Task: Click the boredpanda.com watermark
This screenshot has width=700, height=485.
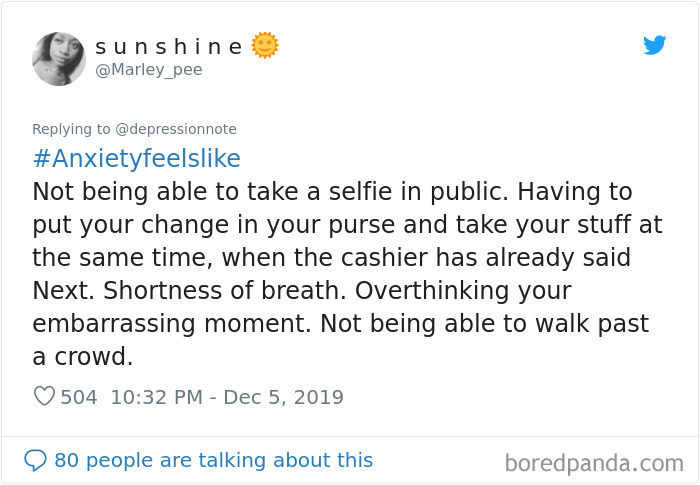Action: [x=593, y=462]
